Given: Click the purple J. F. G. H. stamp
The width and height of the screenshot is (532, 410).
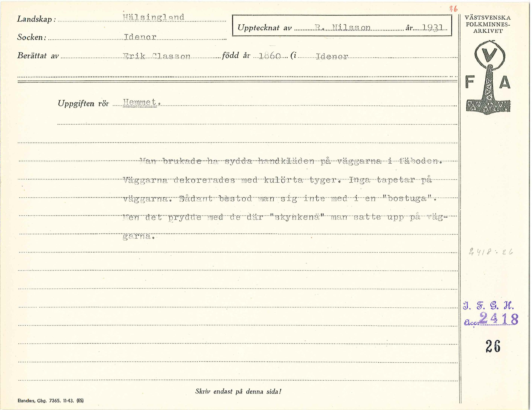Looking at the screenshot, I should (488, 306).
